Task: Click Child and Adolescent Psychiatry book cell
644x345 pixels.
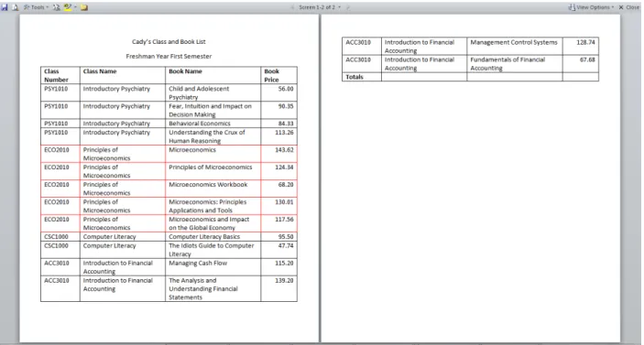Action: coord(213,92)
